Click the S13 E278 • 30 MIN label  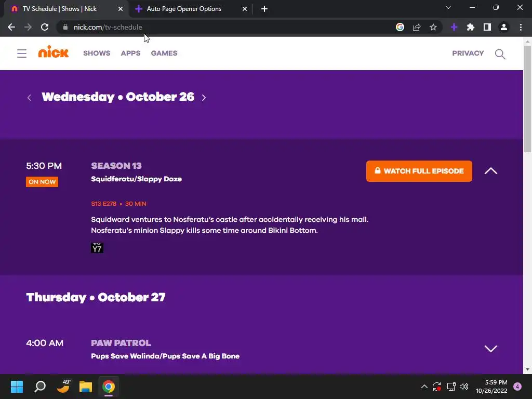coord(119,204)
